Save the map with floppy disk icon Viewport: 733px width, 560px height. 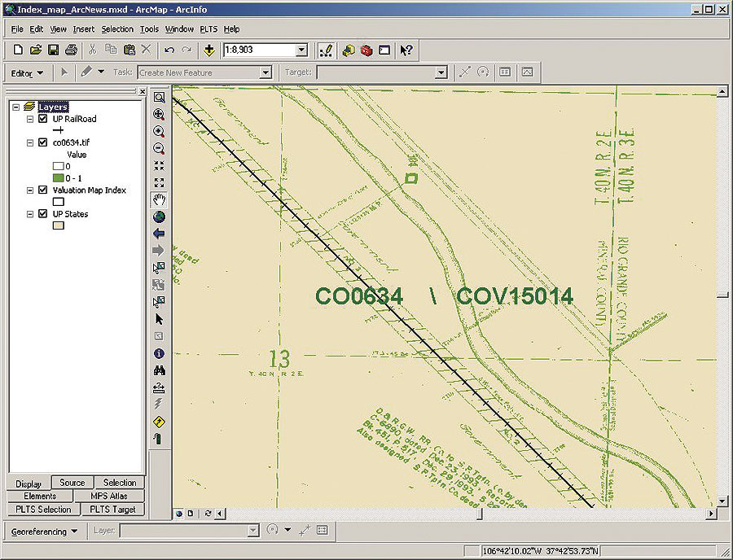click(x=53, y=50)
